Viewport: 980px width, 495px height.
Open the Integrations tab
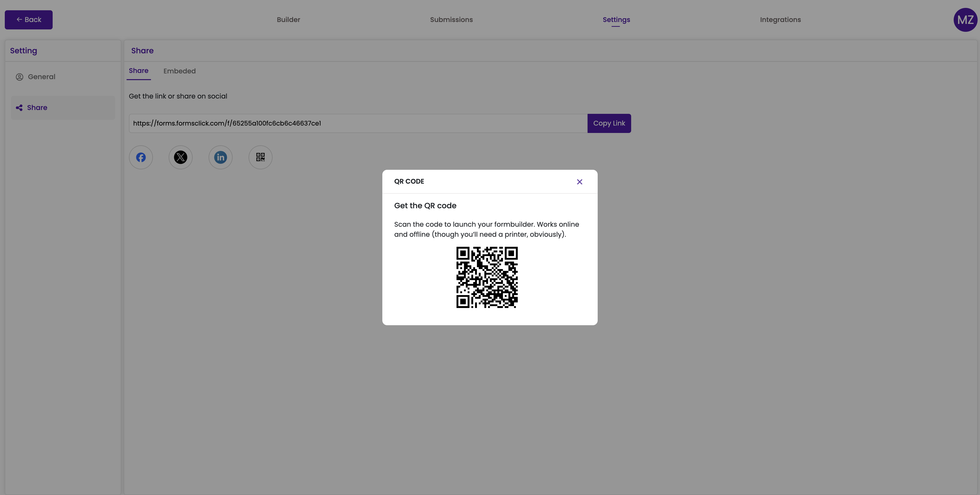click(x=780, y=20)
